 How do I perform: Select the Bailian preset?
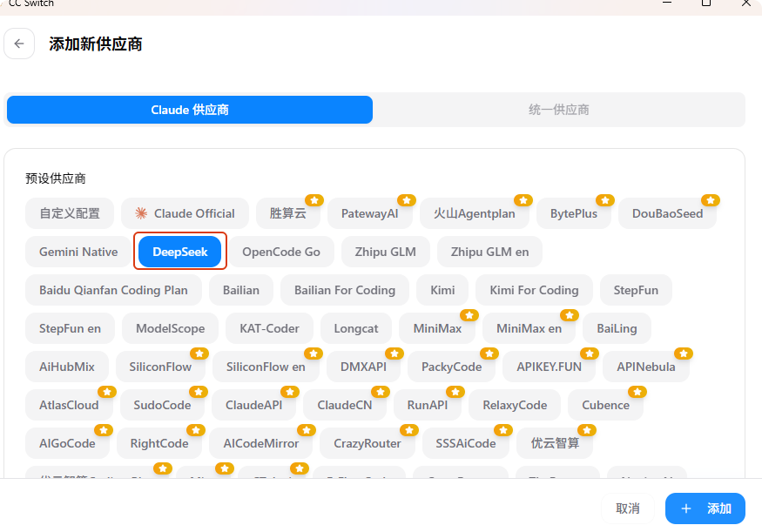(241, 290)
